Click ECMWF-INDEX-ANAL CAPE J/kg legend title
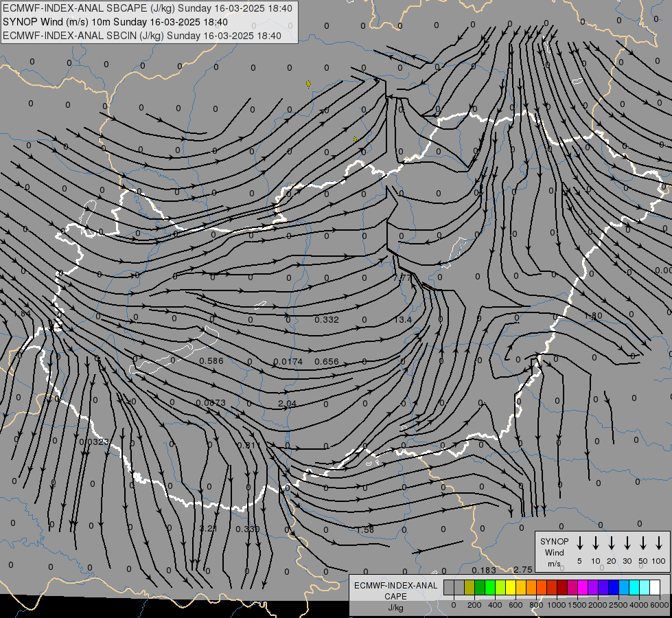The image size is (672, 618). 395,596
